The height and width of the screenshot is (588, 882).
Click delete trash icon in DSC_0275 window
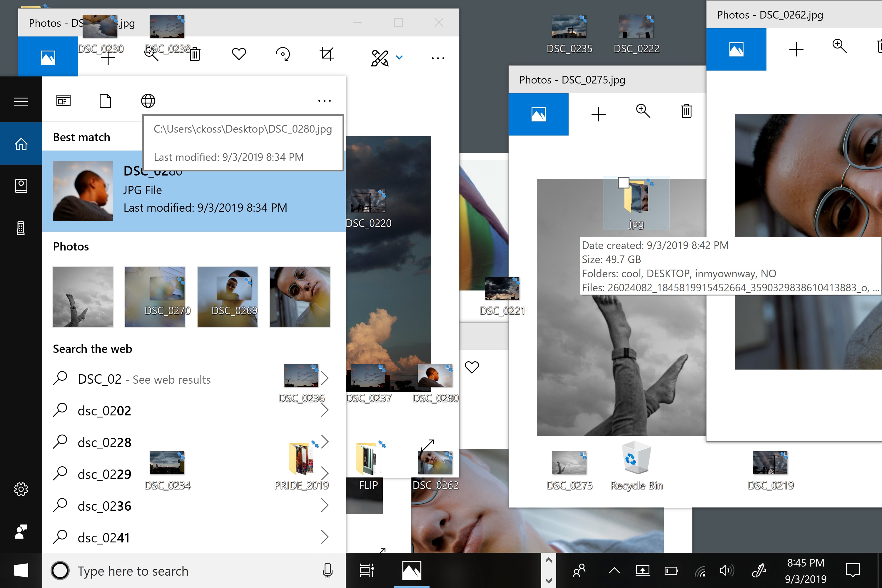686,111
